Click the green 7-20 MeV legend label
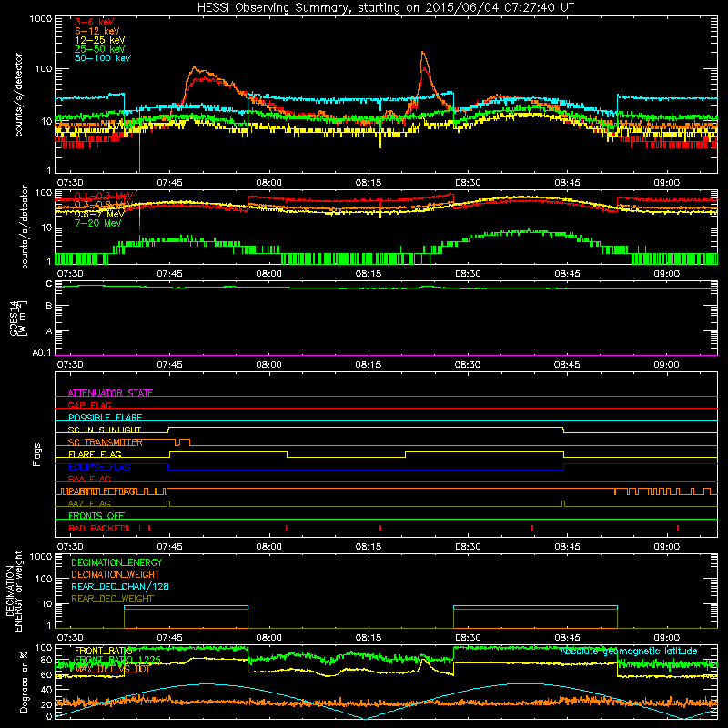The image size is (728, 728). 98,223
